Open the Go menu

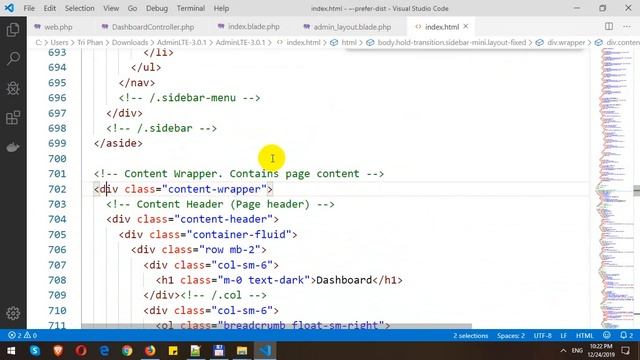132,8
